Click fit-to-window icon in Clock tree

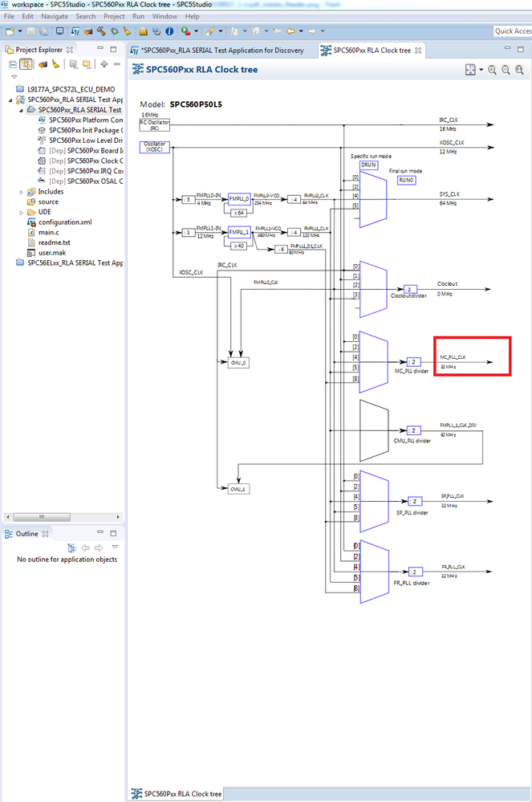click(x=471, y=70)
